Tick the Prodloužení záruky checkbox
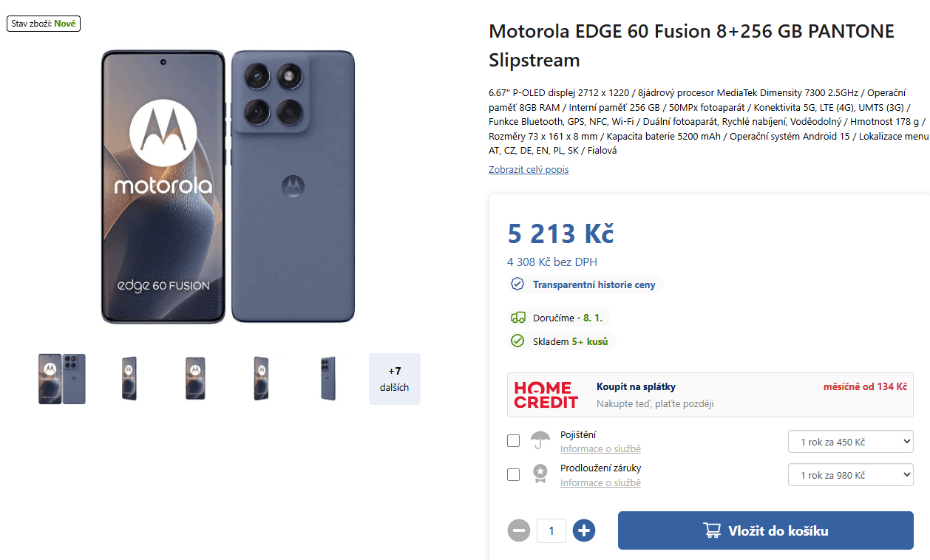Screen dimensions: 930x560 tap(513, 474)
